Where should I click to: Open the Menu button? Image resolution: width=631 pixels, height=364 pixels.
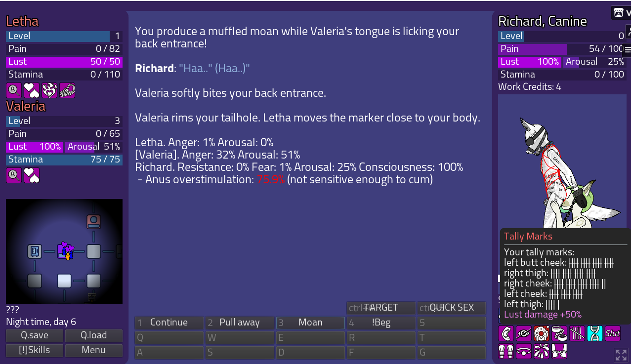coord(93,350)
